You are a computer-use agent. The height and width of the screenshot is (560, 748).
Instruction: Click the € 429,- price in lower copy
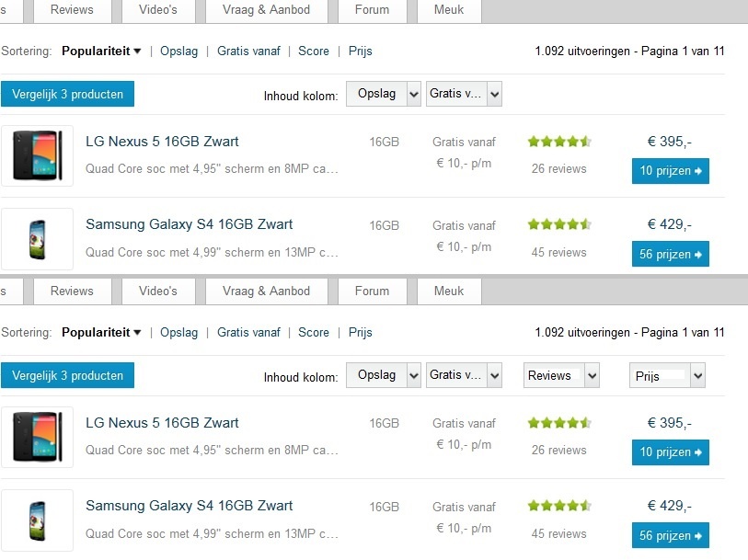pos(669,506)
